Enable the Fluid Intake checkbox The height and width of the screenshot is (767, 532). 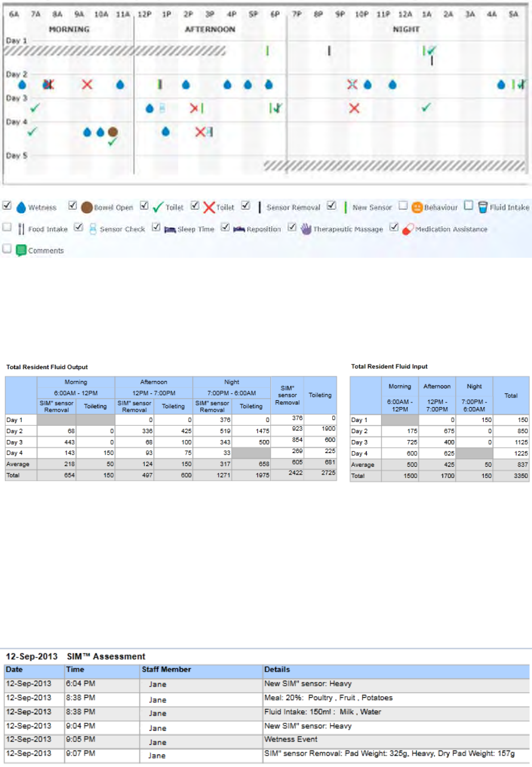point(468,205)
